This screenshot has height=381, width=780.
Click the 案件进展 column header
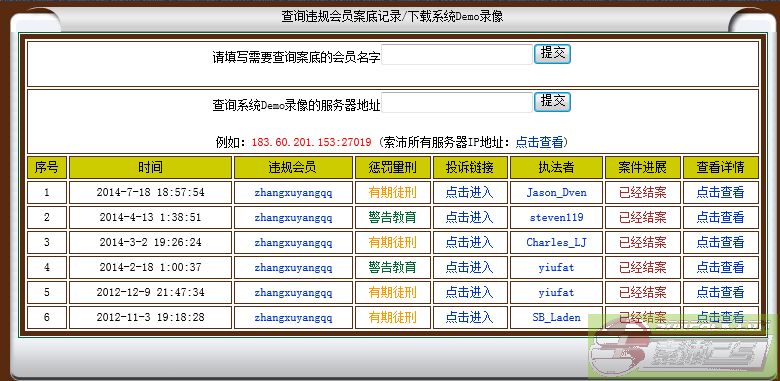click(642, 168)
